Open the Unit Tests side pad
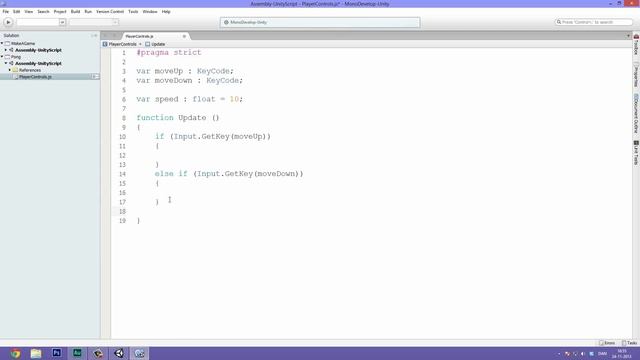The width and height of the screenshot is (640, 360). coord(636,153)
